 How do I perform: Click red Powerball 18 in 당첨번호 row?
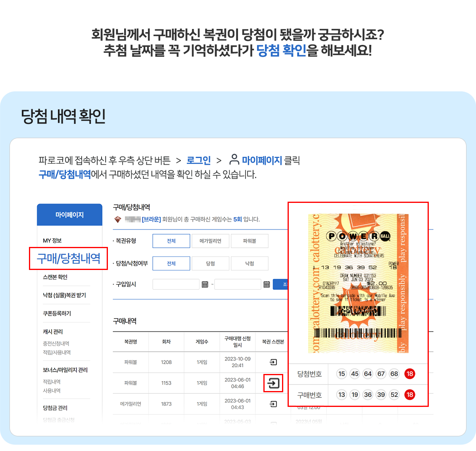(x=410, y=374)
